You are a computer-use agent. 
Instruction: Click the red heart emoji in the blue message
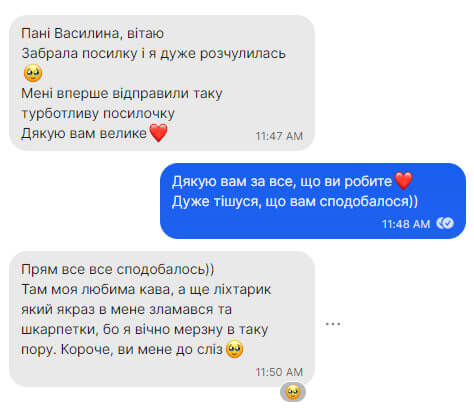pyautogui.click(x=403, y=181)
